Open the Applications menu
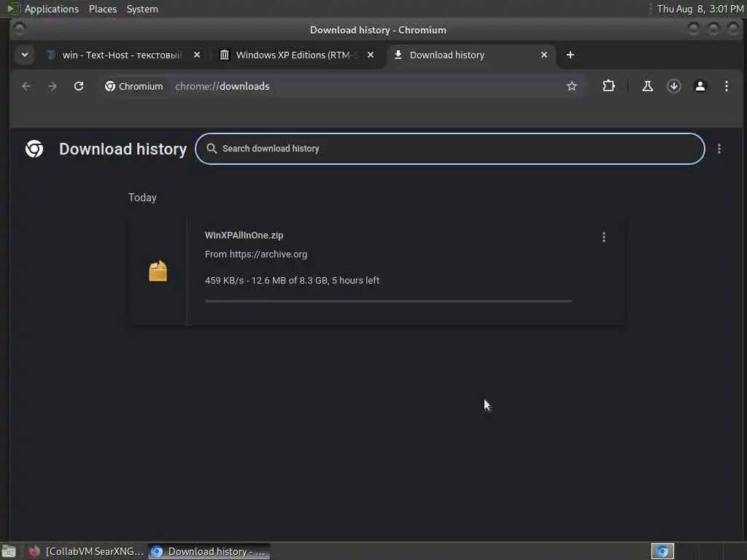This screenshot has width=747, height=560. pyautogui.click(x=52, y=9)
